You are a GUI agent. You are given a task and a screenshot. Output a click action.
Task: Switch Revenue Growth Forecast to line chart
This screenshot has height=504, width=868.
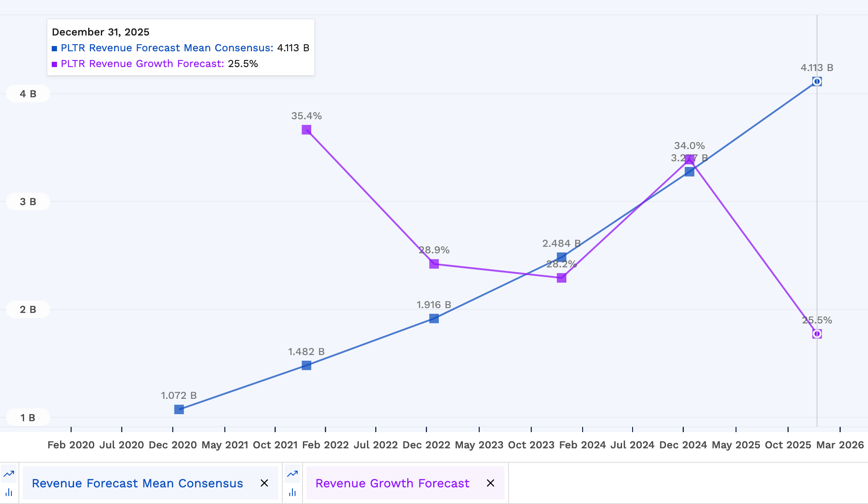point(292,474)
